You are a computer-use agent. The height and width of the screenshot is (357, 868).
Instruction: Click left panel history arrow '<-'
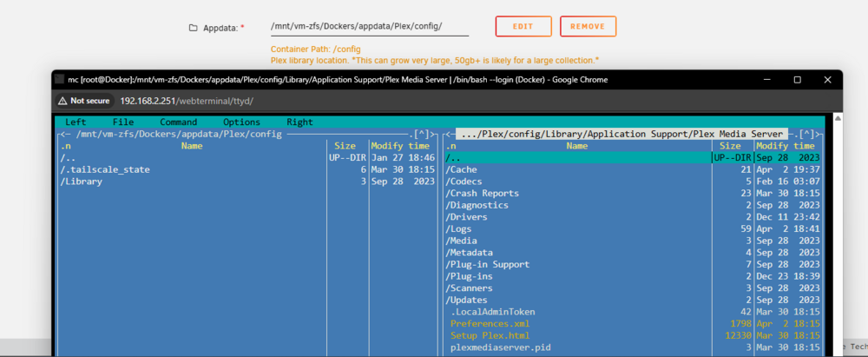tap(66, 134)
